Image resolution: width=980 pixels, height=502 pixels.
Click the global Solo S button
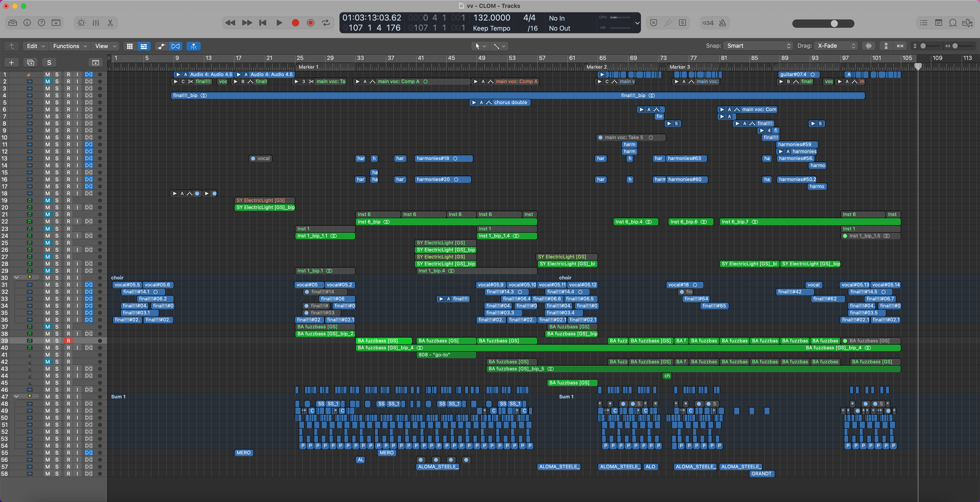tap(49, 62)
